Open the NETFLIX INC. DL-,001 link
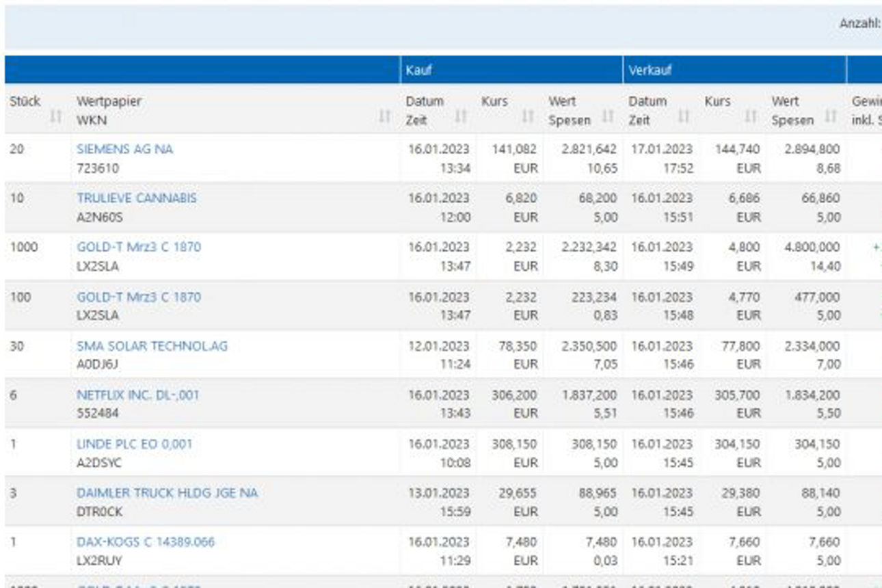The height and width of the screenshot is (588, 882). 137,395
